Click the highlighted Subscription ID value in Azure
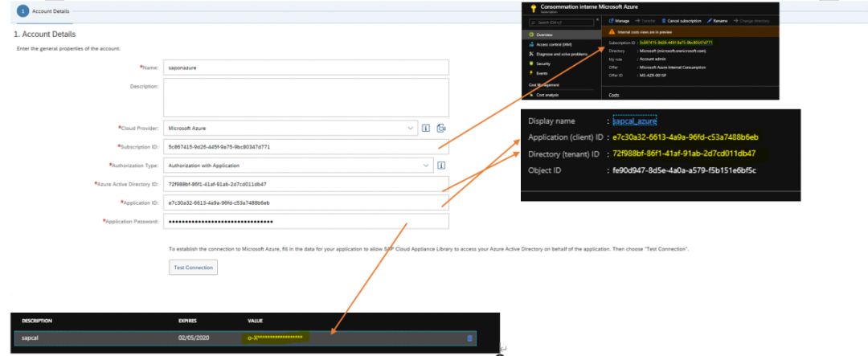868x356 pixels. click(x=676, y=43)
